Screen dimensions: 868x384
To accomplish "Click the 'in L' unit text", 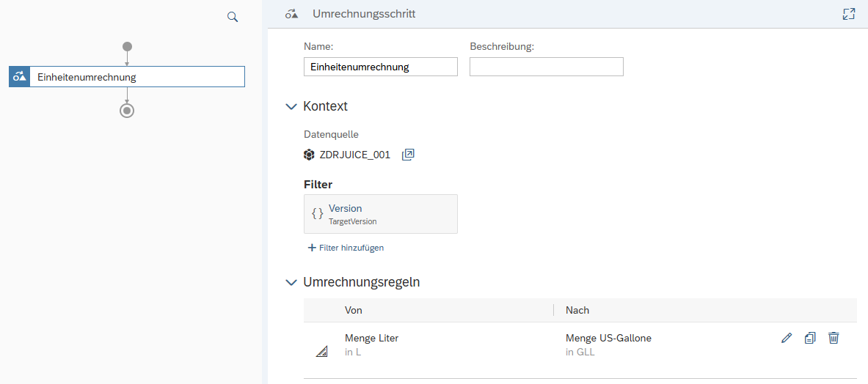I will coord(353,352).
